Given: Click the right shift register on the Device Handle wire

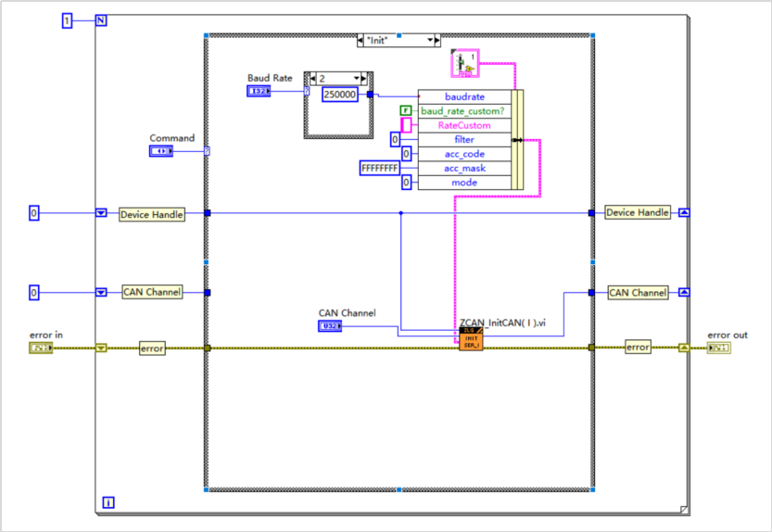Looking at the screenshot, I should coord(684,213).
